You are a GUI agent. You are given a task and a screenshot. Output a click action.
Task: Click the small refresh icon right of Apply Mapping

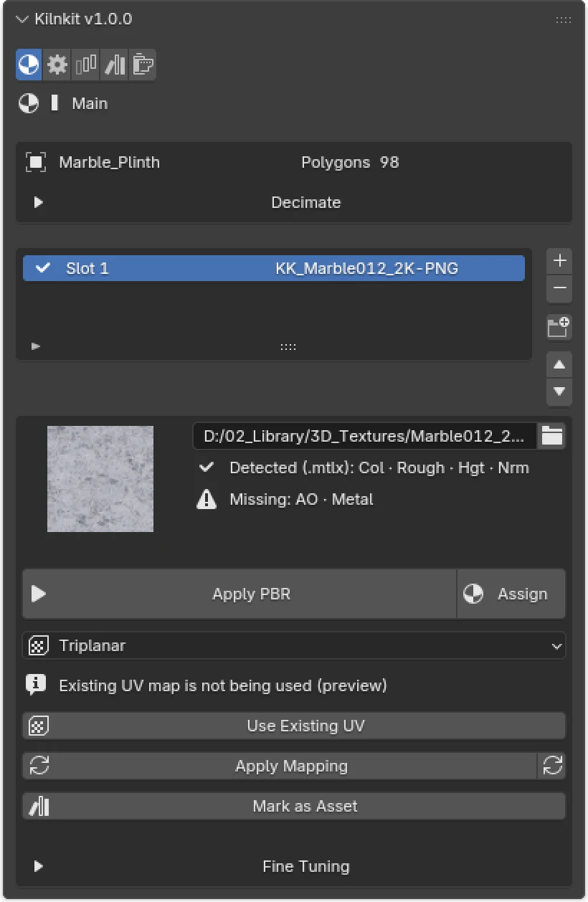pos(552,766)
